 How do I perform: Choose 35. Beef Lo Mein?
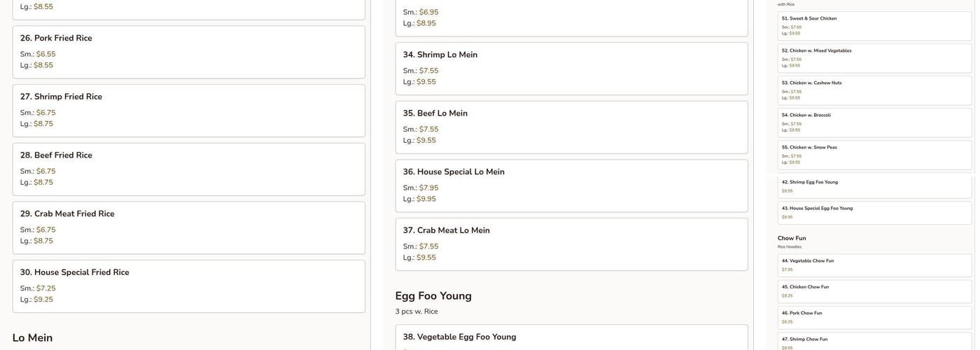coord(571,127)
